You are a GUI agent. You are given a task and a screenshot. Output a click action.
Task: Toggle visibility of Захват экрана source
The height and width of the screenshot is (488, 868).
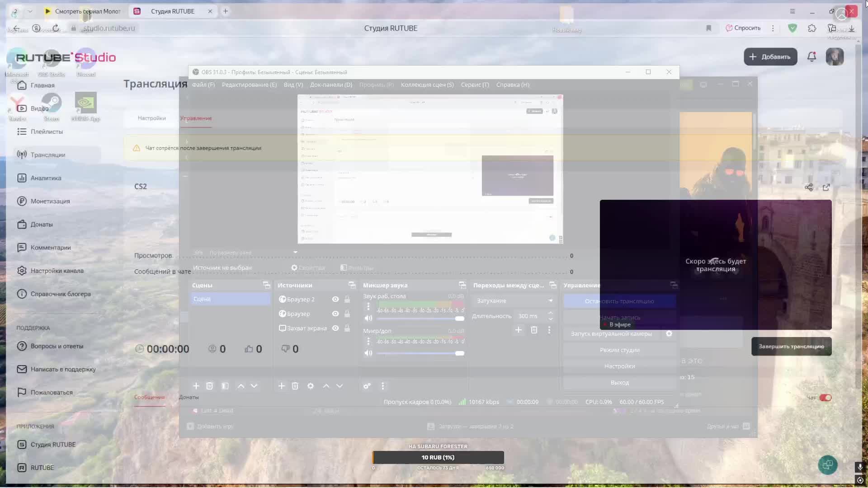click(x=335, y=328)
